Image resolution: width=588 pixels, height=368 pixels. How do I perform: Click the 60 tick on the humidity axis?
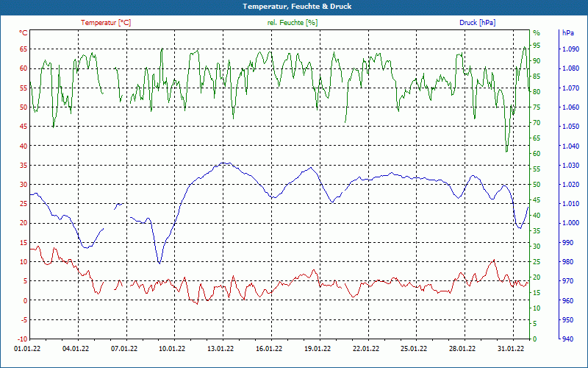(x=537, y=154)
